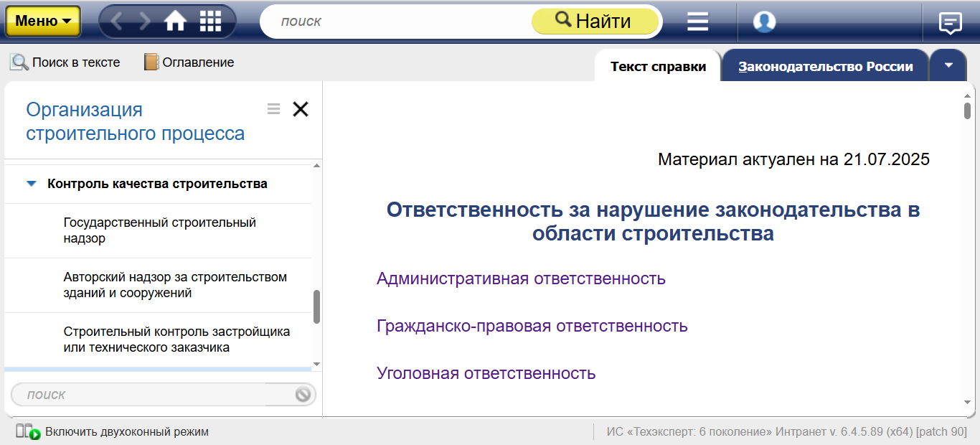Open Гражданско-правовая ответственность link

(532, 326)
